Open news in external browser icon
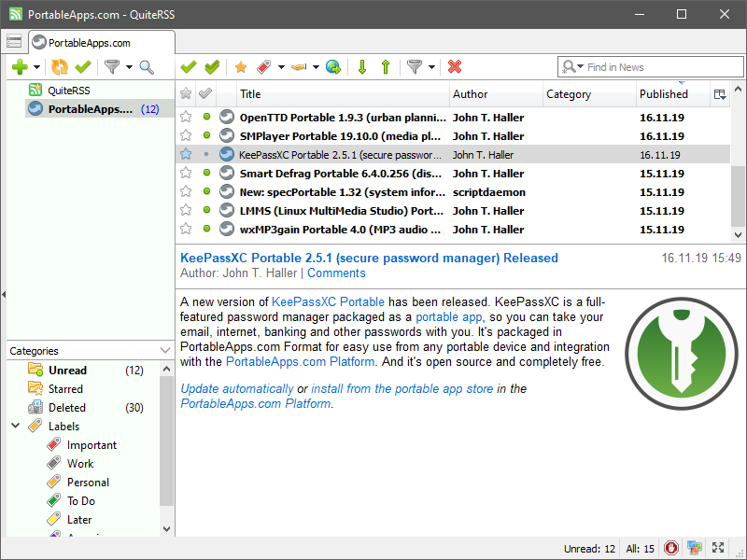This screenshot has height=560, width=747. (x=332, y=66)
